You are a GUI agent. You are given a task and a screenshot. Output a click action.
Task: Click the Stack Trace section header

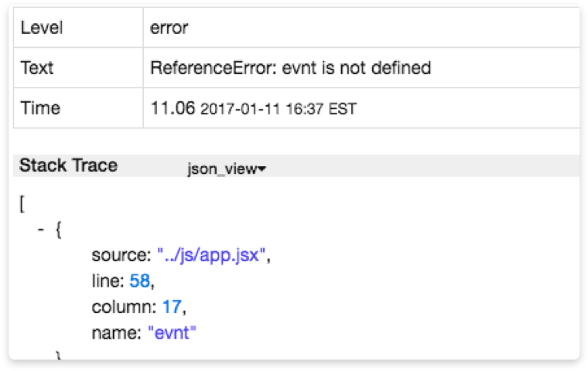tap(69, 165)
